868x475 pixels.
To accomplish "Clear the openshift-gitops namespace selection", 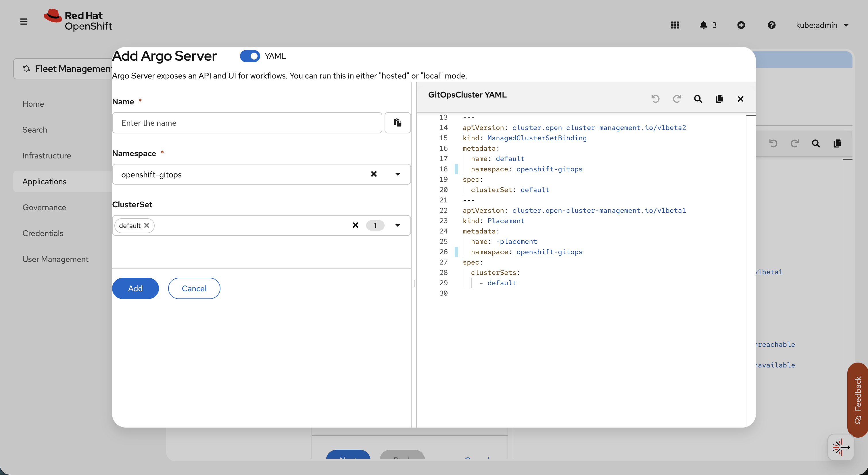I will (x=374, y=174).
